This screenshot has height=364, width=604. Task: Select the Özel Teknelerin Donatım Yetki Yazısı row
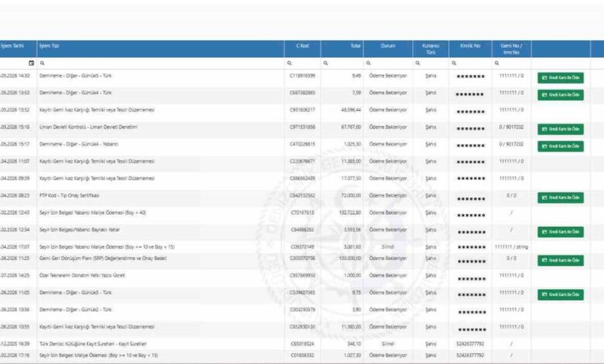pos(295,276)
